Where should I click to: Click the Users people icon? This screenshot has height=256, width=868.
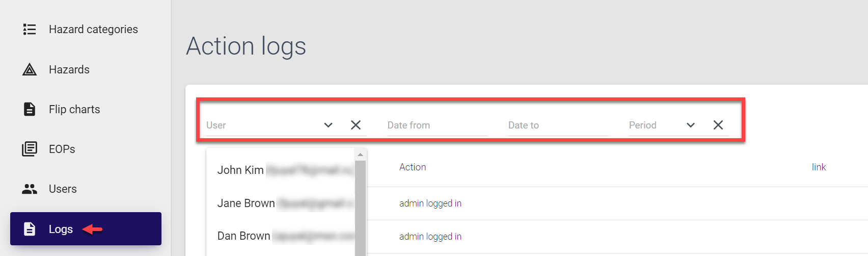click(30, 189)
